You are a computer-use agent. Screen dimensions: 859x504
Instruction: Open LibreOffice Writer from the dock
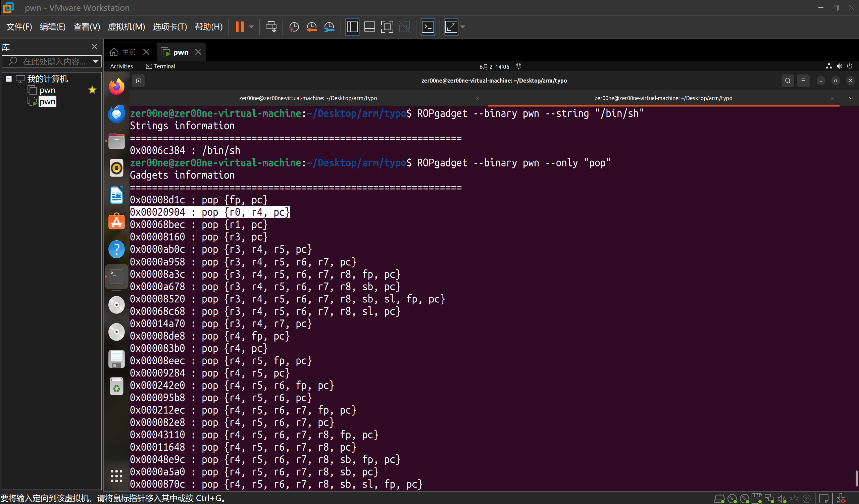point(116,195)
